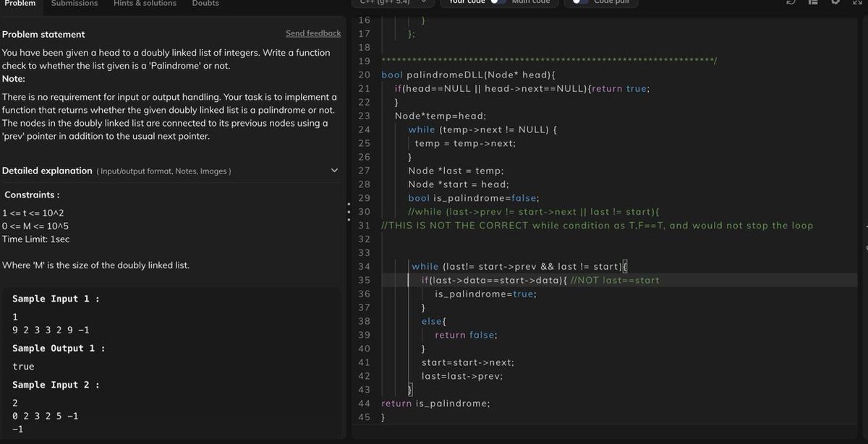Image resolution: width=868 pixels, height=444 pixels.
Task: Click the 'Note:' label in the problem statement
Action: pyautogui.click(x=14, y=79)
